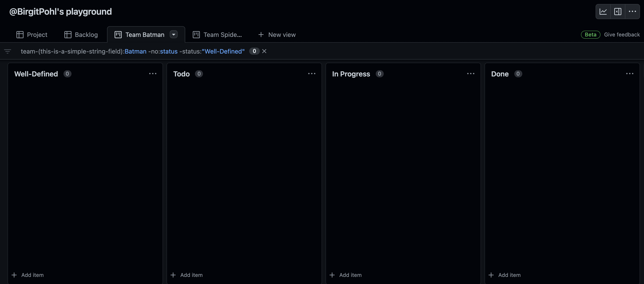Click the filter icon beside the filter bar
Viewport: 644px width, 284px height.
pyautogui.click(x=8, y=51)
